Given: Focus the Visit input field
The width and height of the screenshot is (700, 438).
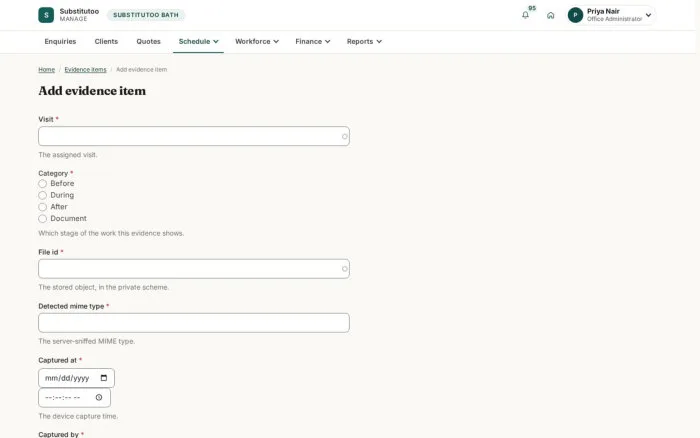Looking at the screenshot, I should [194, 136].
